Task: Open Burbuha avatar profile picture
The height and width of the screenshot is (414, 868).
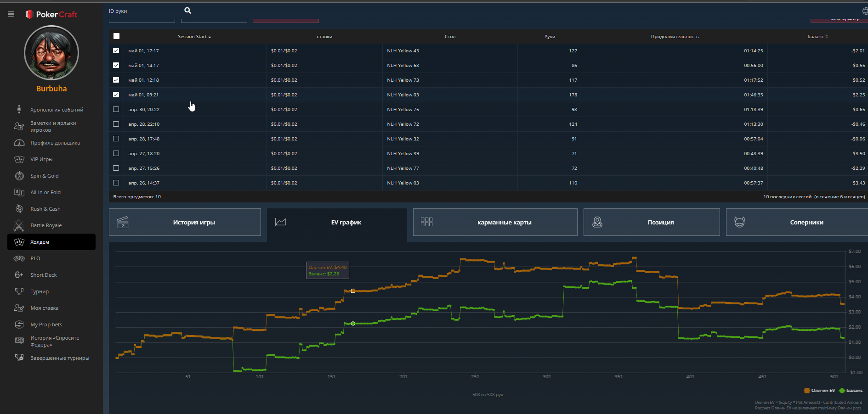Action: coord(51,53)
